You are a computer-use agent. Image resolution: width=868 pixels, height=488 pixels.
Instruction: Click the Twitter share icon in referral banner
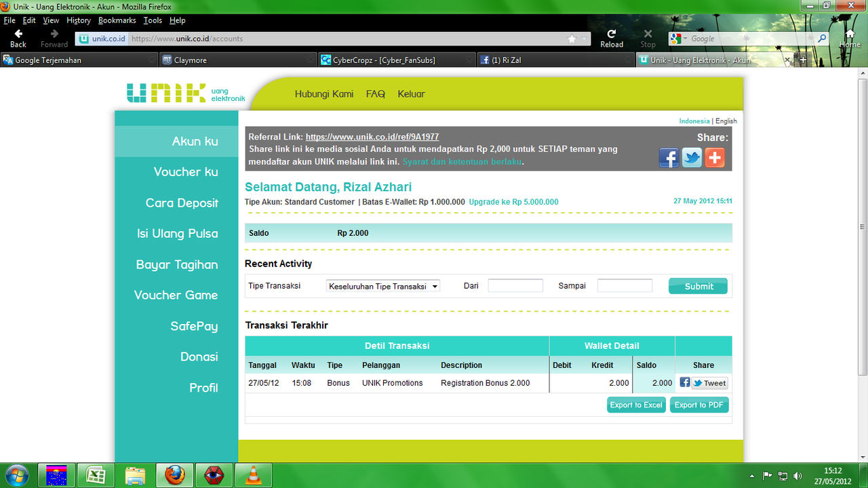click(x=692, y=158)
